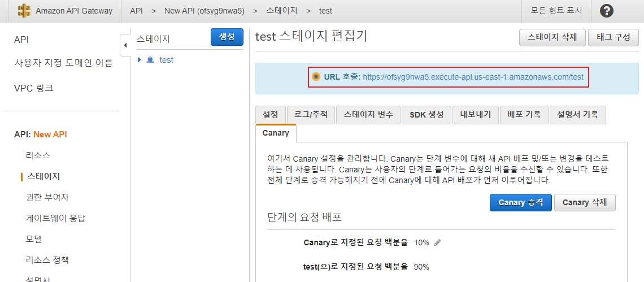
Task: Open 리소스 정책 in sidebar
Action: [x=47, y=260]
